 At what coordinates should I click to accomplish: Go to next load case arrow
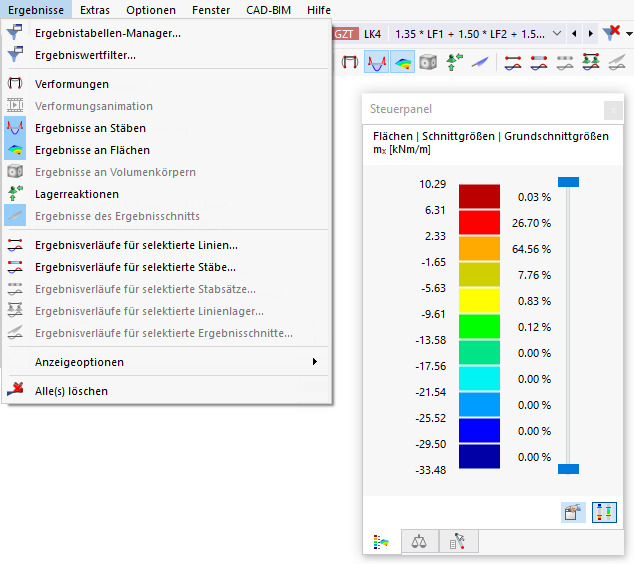pyautogui.click(x=591, y=34)
